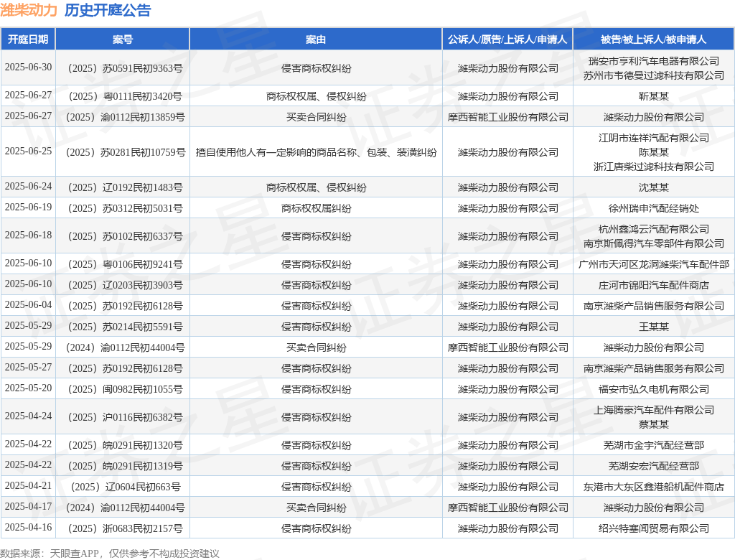This screenshot has height=560, width=735.
Task: Click defendant 徐州瑞申汽配经销处
Action: pyautogui.click(x=653, y=208)
